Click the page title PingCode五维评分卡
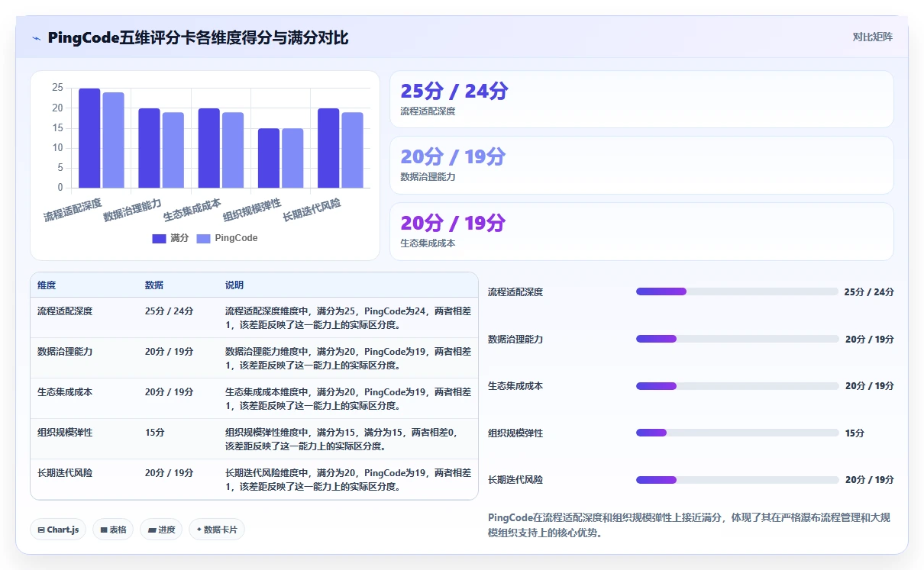 199,38
